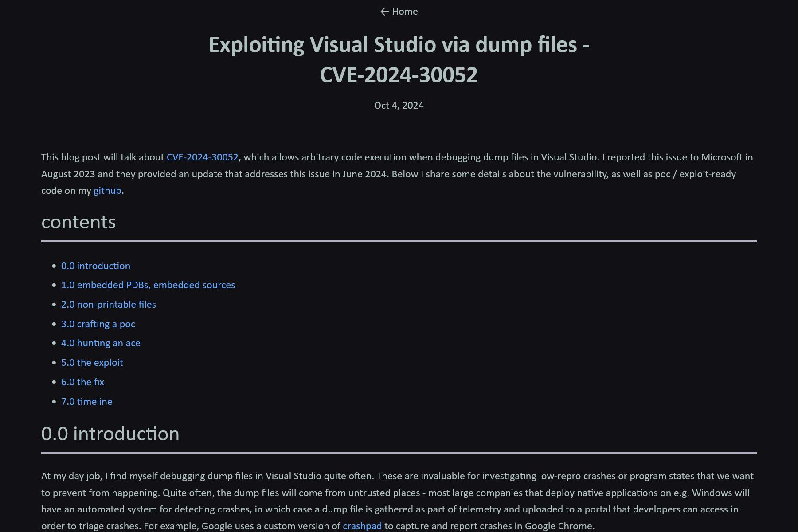Click the back arrow icon beside Home
Viewport: 798px width, 532px height.
click(x=384, y=12)
